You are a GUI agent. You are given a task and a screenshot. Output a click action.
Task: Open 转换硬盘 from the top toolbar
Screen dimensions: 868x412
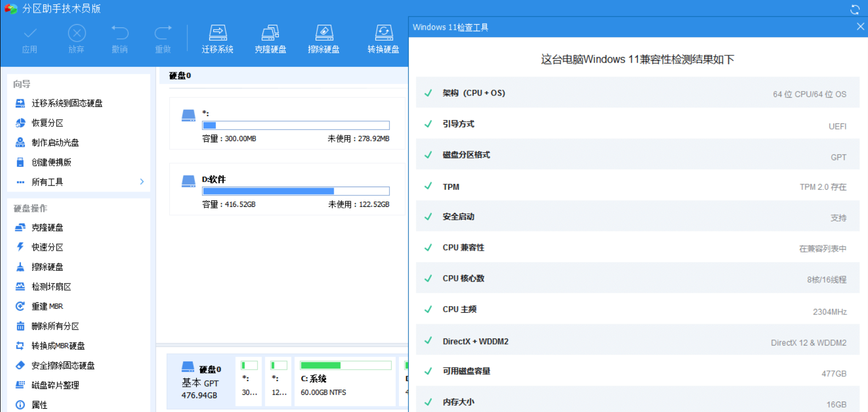pos(384,39)
